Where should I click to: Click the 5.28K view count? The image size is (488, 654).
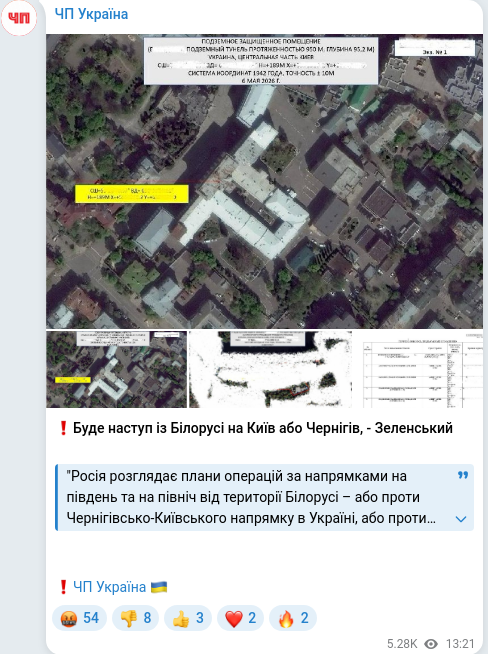click(x=402, y=644)
